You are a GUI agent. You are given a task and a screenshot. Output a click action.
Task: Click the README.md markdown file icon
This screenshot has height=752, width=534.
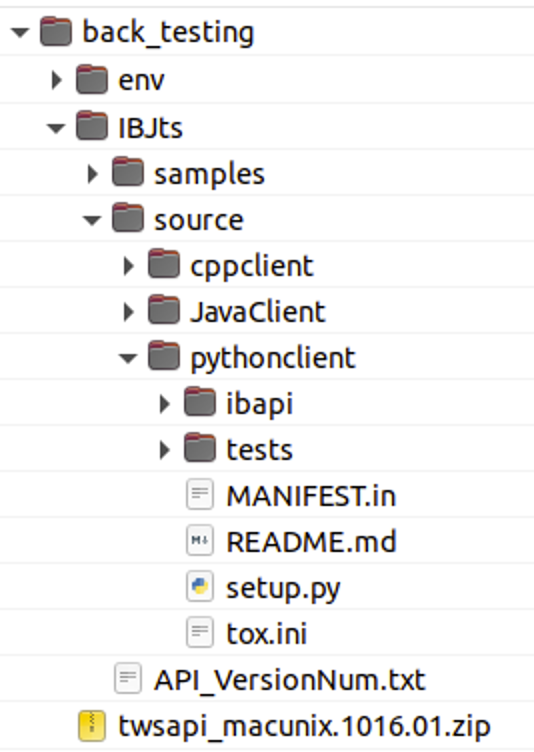tap(200, 540)
